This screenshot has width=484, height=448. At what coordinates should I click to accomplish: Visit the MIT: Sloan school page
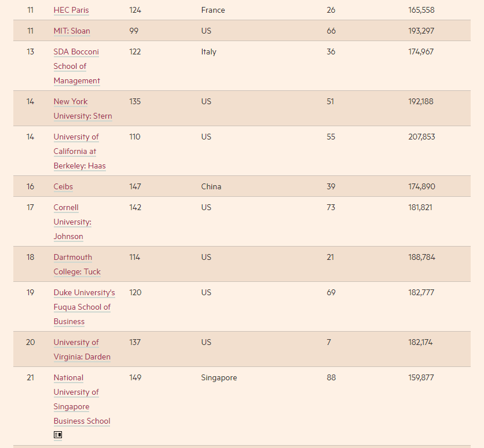click(x=72, y=31)
